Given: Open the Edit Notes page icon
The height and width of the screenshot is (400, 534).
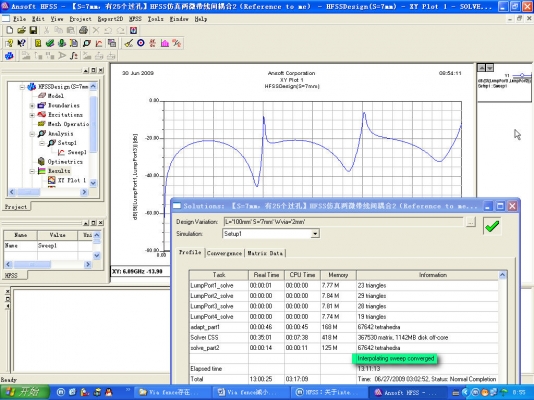Looking at the screenshot, I should point(74,43).
